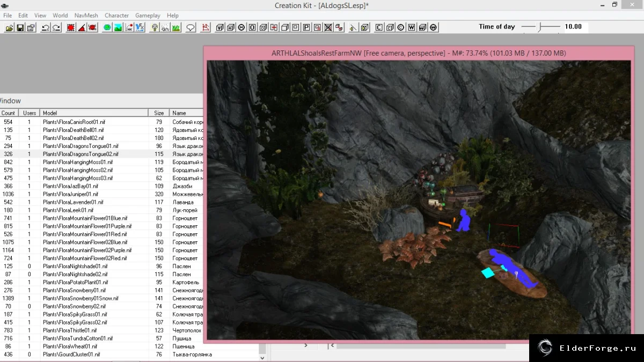The image size is (644, 362).
Task: Click the undo arrow icon
Action: point(45,27)
